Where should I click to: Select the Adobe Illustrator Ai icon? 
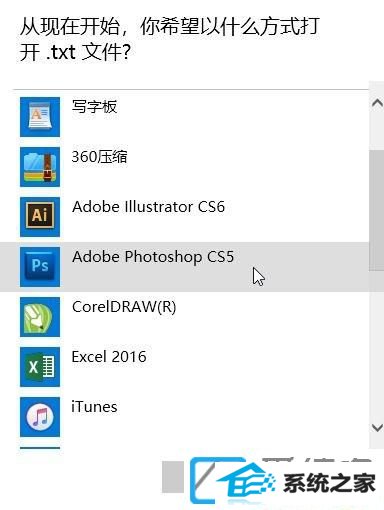pyautogui.click(x=40, y=217)
